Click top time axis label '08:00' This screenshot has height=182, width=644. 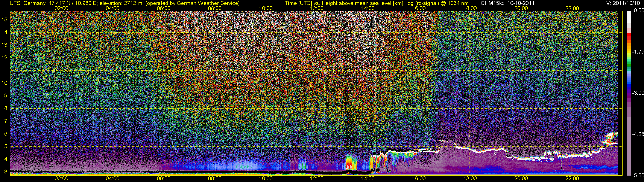(215, 8)
